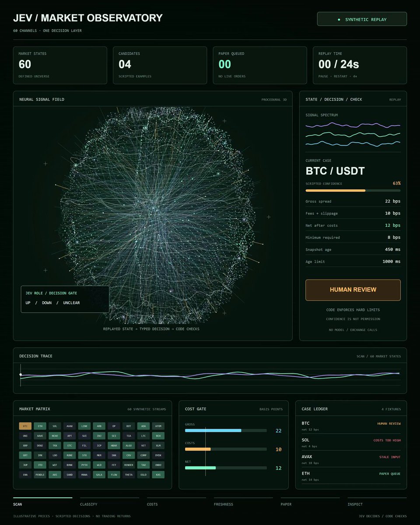Click the Synthetic Replay status button

(x=362, y=19)
